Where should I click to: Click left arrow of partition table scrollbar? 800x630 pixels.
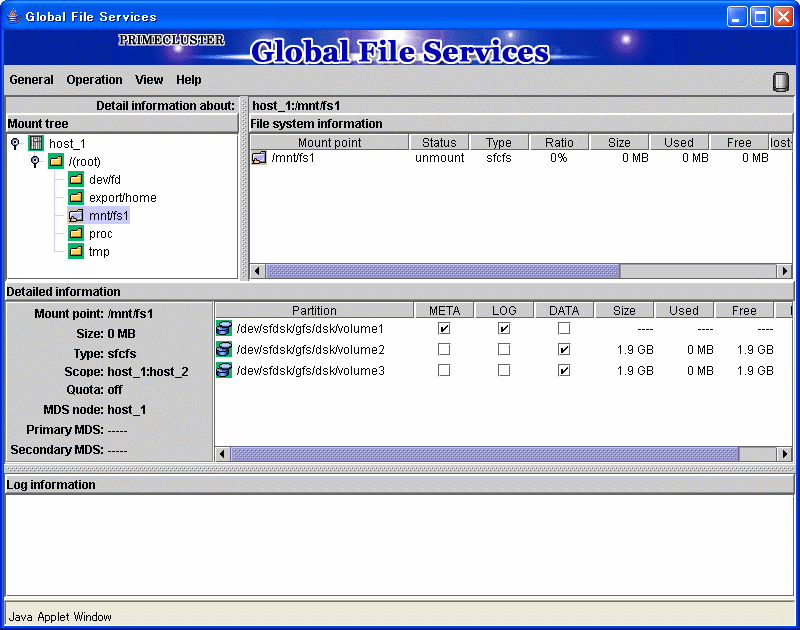tap(222, 453)
